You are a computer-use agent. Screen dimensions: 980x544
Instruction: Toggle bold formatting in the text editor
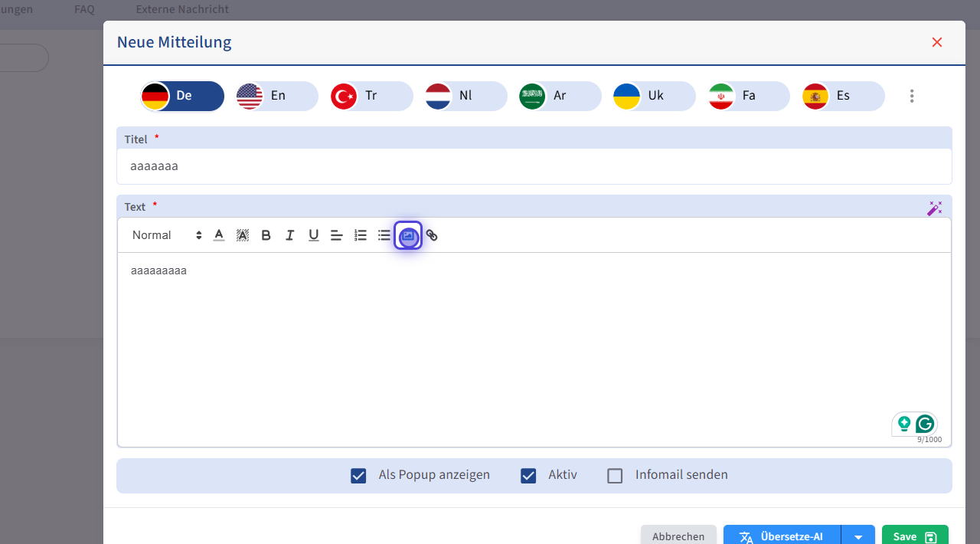(x=266, y=235)
